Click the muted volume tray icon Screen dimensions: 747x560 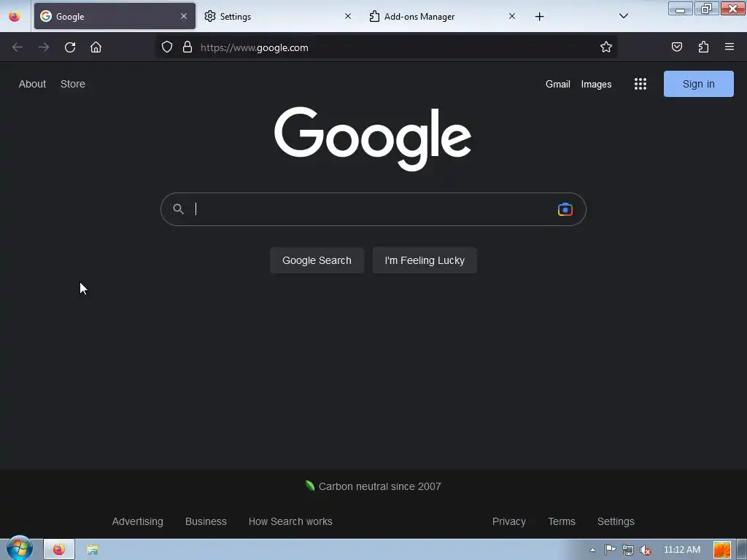pos(646,550)
